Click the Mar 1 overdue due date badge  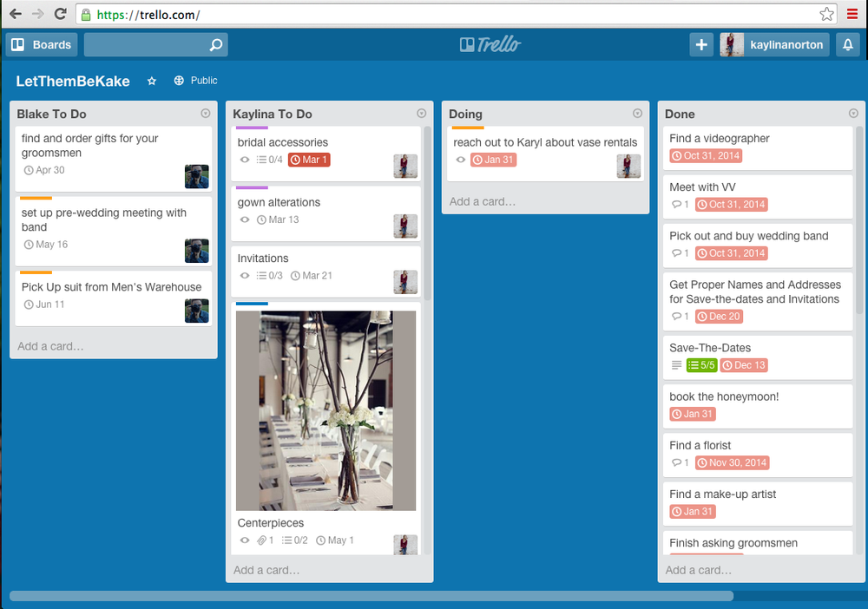tap(309, 160)
